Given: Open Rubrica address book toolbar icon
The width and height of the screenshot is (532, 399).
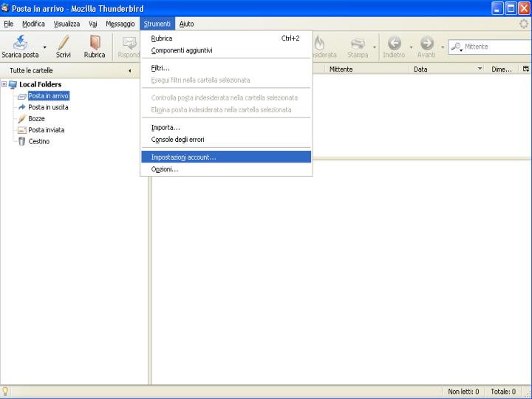Looking at the screenshot, I should click(x=95, y=43).
